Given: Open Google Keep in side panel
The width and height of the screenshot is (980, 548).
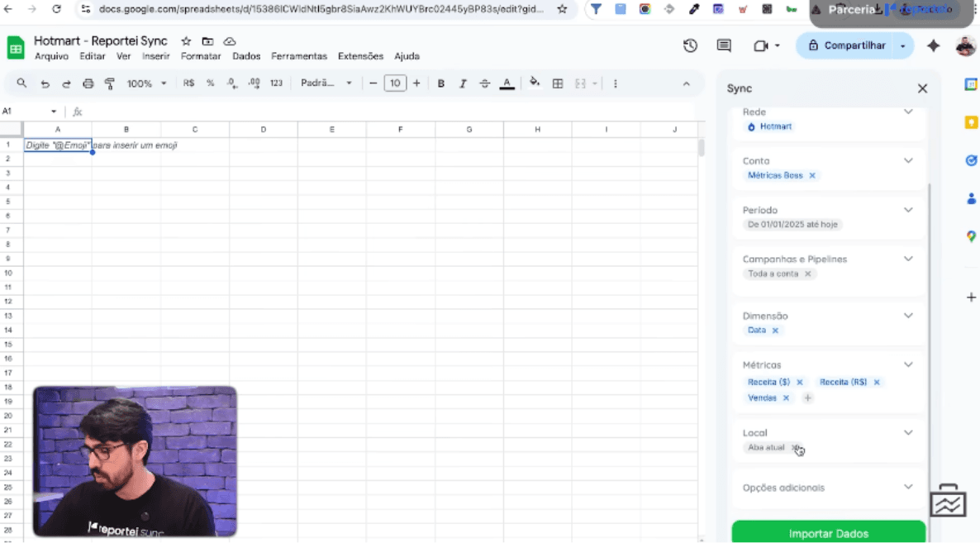Looking at the screenshot, I should coord(971,122).
